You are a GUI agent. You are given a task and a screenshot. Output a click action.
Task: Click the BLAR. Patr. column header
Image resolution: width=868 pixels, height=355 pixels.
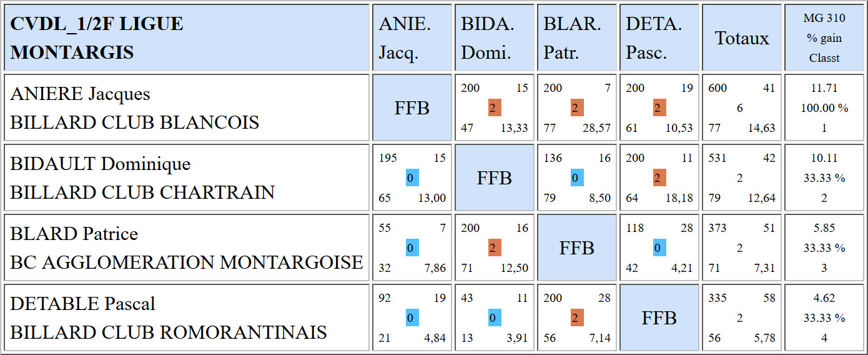click(x=572, y=38)
